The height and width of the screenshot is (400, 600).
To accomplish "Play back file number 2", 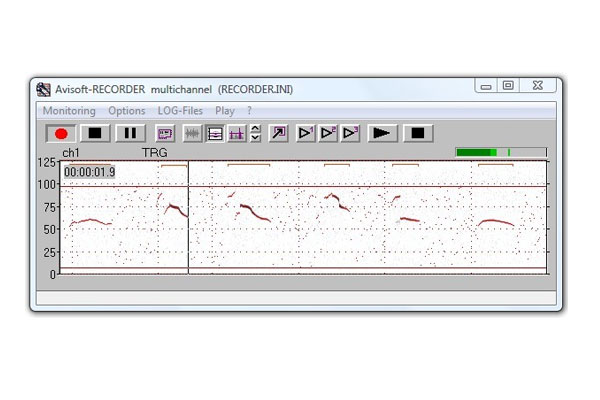I will point(328,134).
